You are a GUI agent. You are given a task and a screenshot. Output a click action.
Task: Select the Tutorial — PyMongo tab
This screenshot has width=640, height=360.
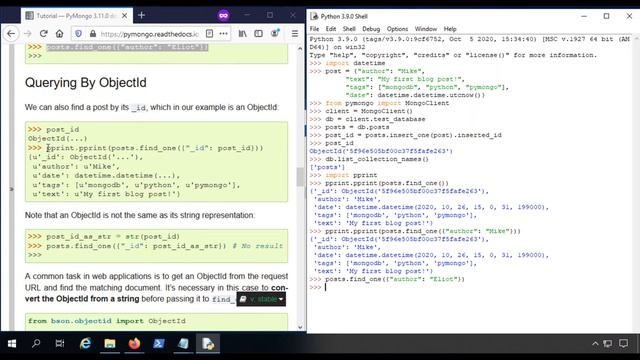[x=76, y=16]
